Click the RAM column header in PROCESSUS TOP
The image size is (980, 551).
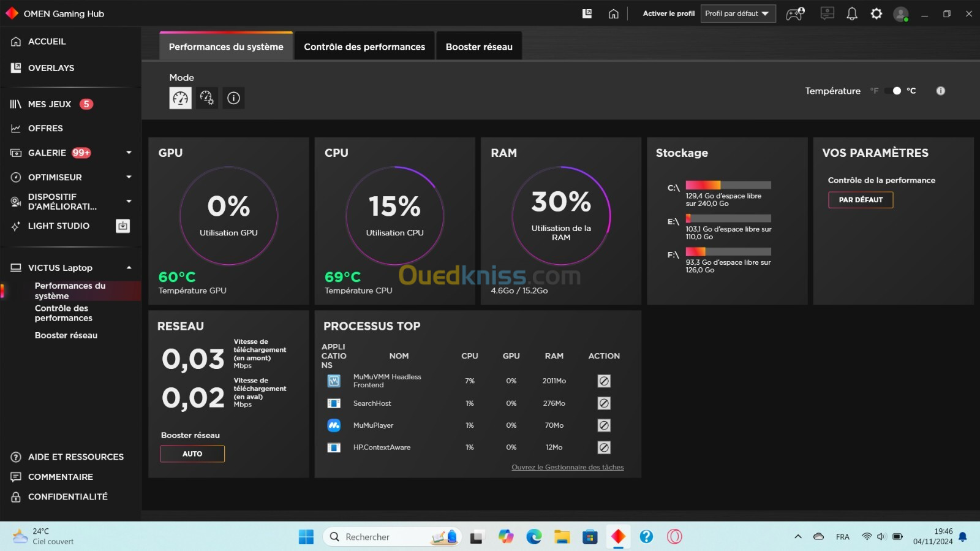point(554,356)
